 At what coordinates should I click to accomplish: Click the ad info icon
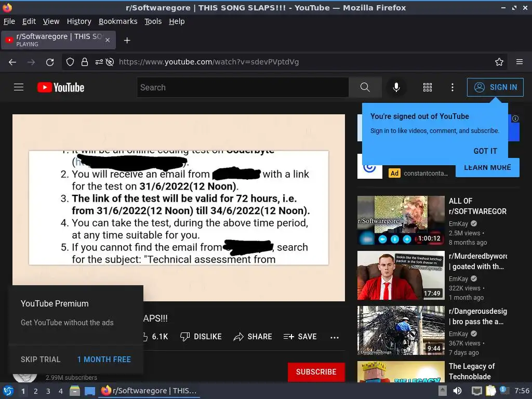(x=515, y=118)
